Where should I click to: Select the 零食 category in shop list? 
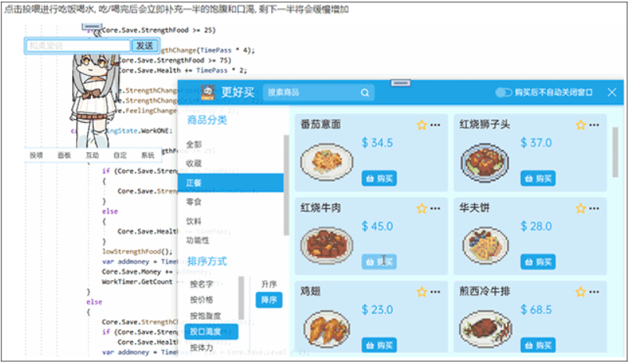194,202
